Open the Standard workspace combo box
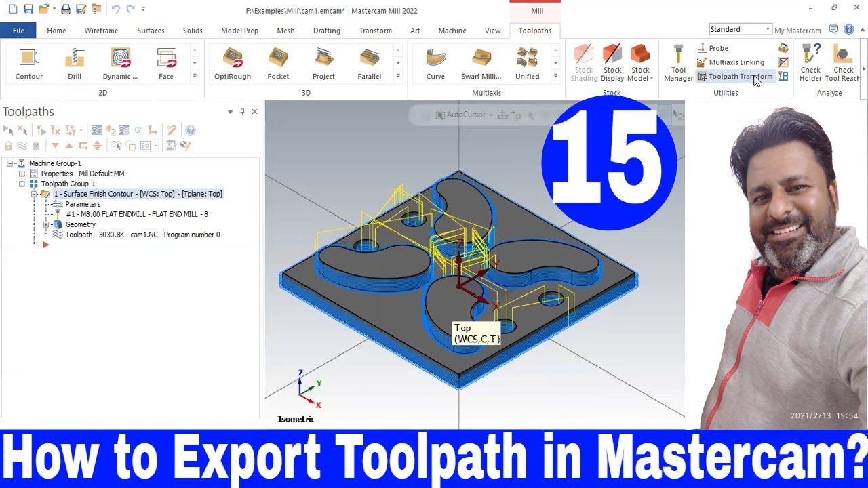 pos(740,29)
